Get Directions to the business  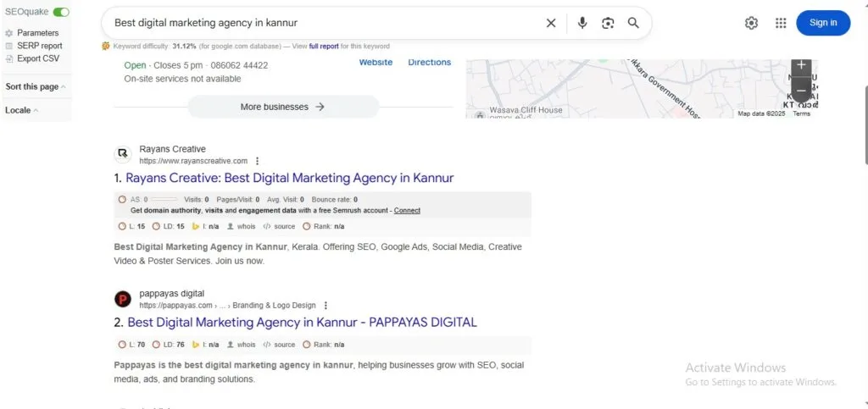[x=430, y=63]
